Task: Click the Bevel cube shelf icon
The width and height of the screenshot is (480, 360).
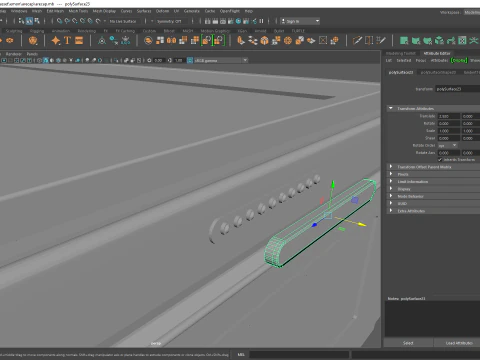Action: click(x=264, y=41)
